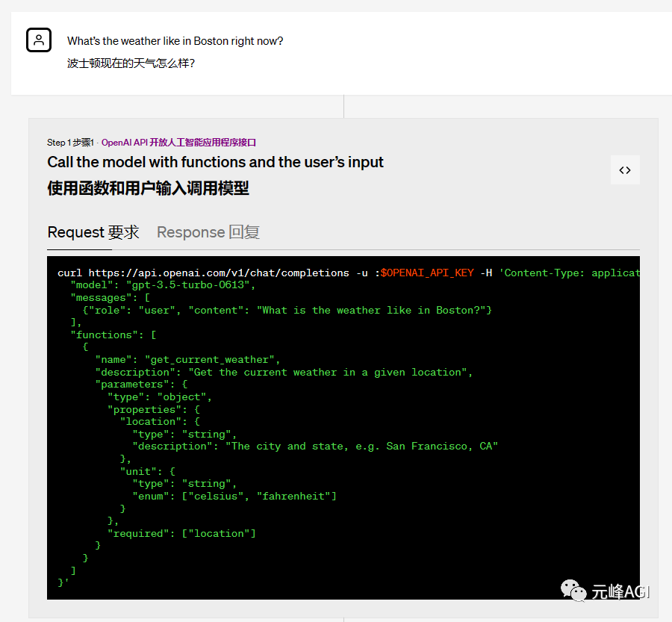Switch to the Response 回复 tab
The width and height of the screenshot is (672, 622).
click(208, 232)
